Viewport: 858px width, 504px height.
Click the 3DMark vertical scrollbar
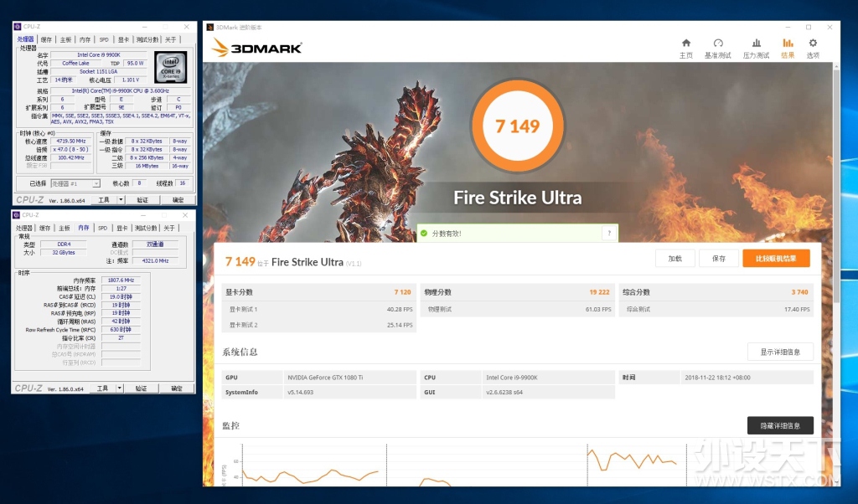(x=835, y=273)
